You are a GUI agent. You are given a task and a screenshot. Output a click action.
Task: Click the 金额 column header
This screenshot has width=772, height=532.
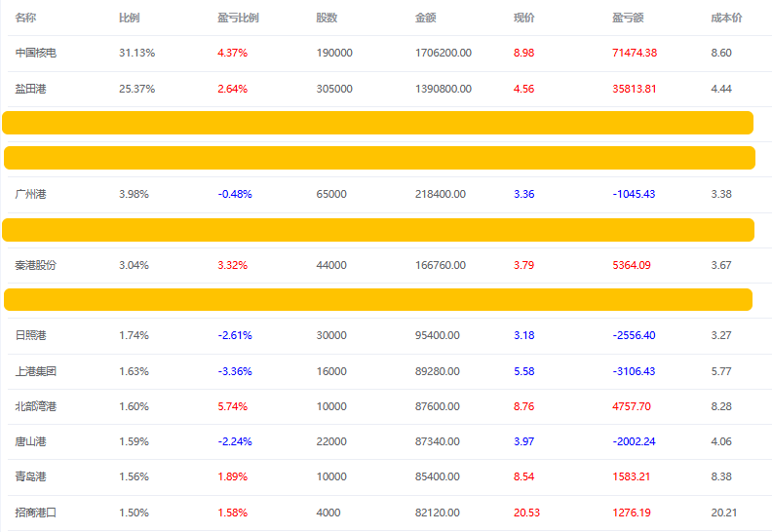[426, 18]
